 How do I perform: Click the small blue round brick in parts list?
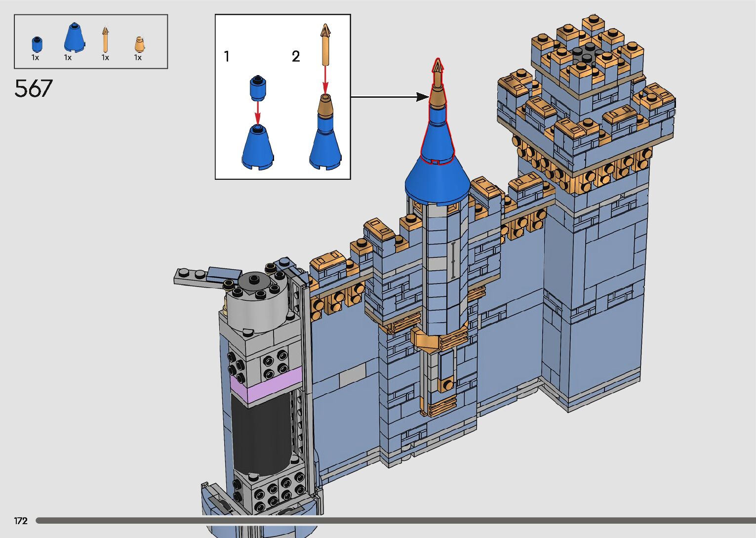tap(37, 44)
